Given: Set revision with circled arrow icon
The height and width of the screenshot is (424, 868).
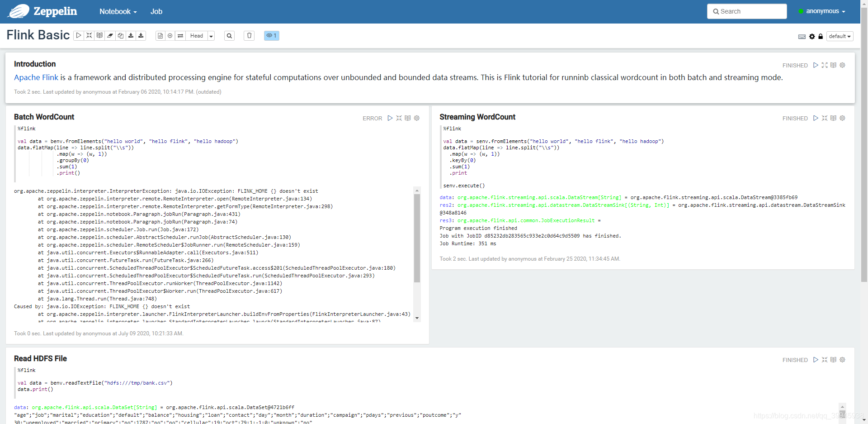Looking at the screenshot, I should click(x=170, y=36).
